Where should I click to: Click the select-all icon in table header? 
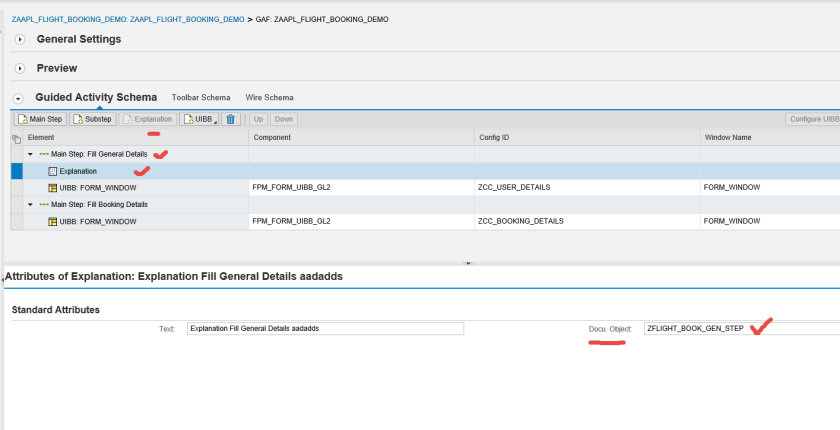16,137
